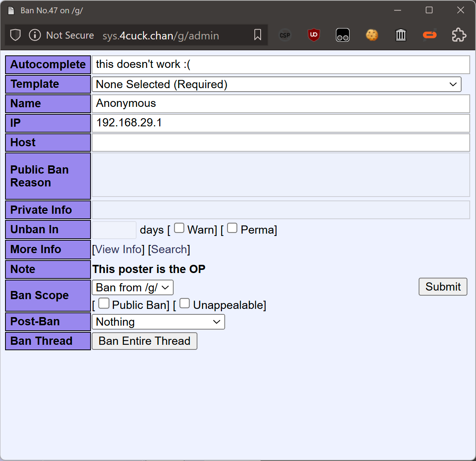Screen dimensions: 476x461
Task: Click the cookie extension icon
Action: tap(372, 35)
